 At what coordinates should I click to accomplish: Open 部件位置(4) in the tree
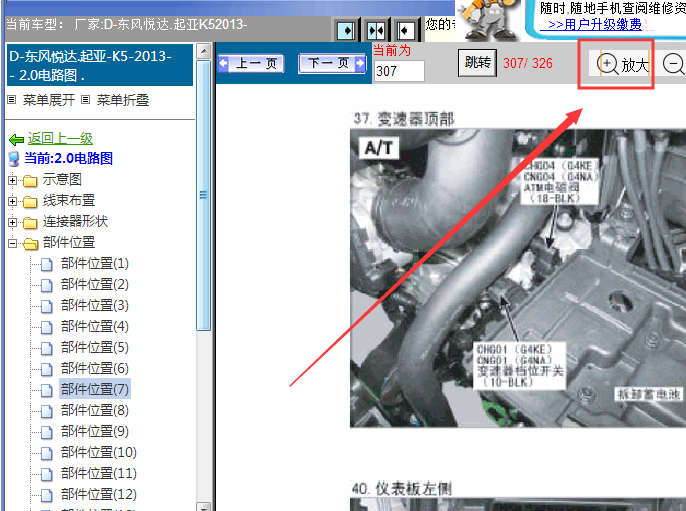pos(94,327)
